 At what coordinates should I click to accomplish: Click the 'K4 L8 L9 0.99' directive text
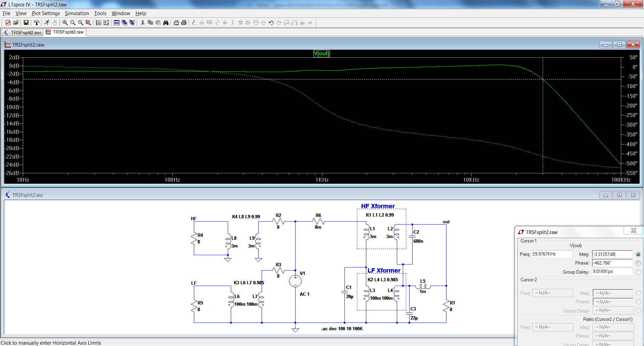pyautogui.click(x=246, y=217)
